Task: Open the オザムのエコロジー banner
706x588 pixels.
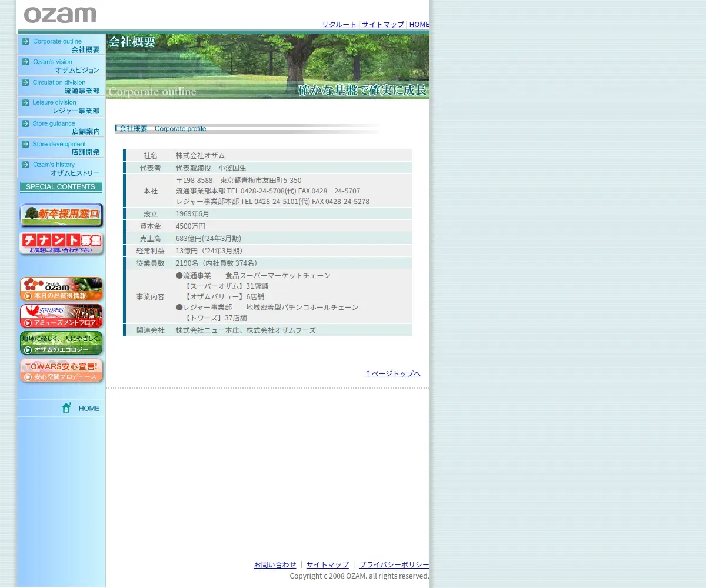Action: tap(61, 343)
